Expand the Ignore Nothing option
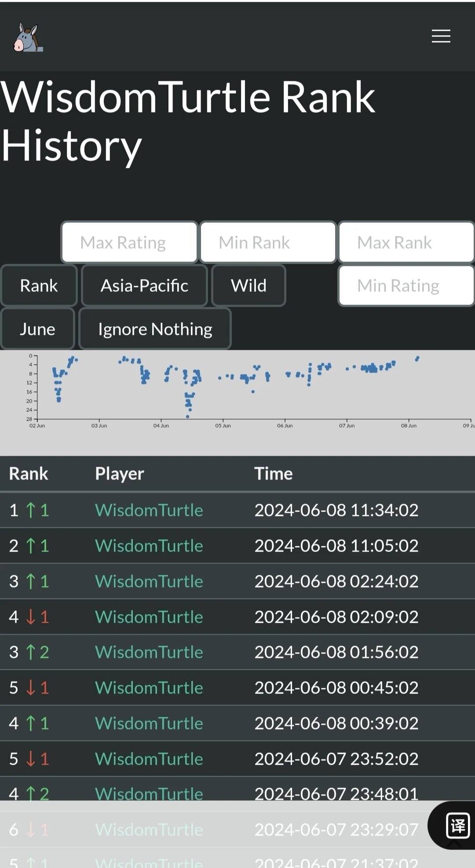475x868 pixels. point(155,329)
